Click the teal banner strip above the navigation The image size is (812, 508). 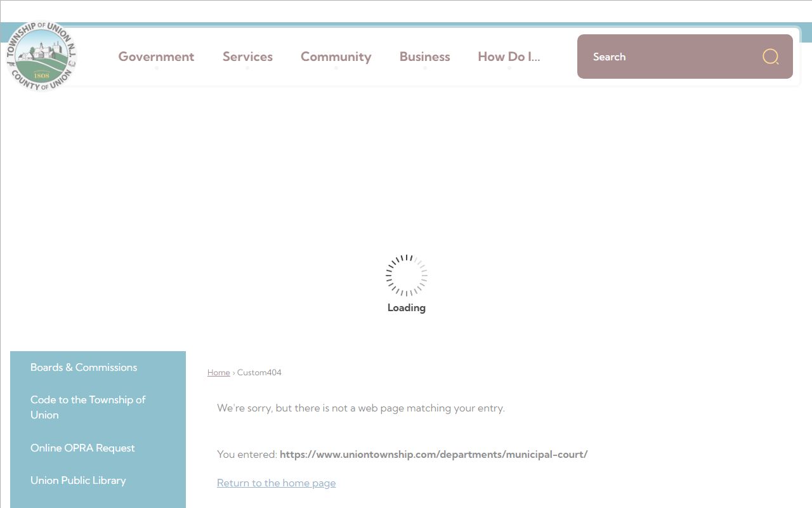click(406, 25)
